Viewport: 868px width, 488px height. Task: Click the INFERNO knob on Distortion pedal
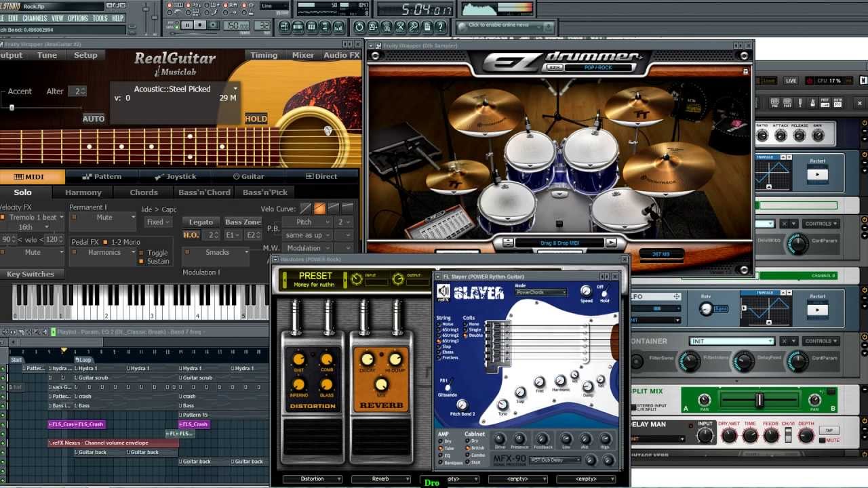[298, 384]
